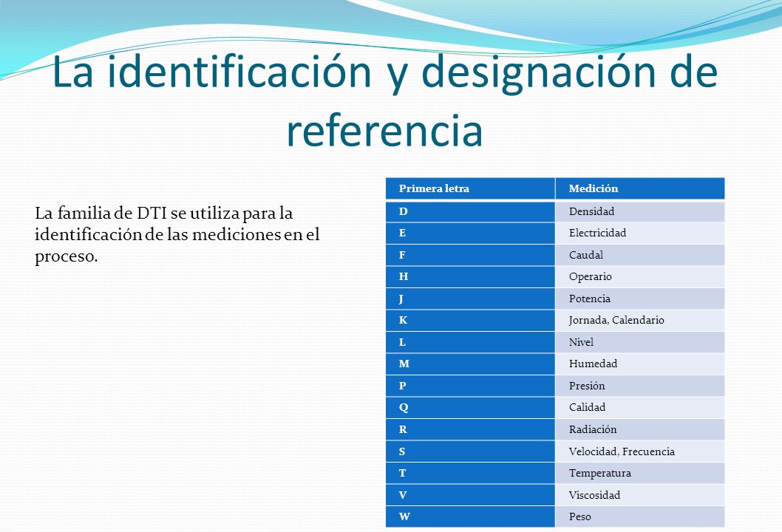The height and width of the screenshot is (532, 782).
Task: Click the 'Q' letter cell
Action: pyautogui.click(x=470, y=407)
